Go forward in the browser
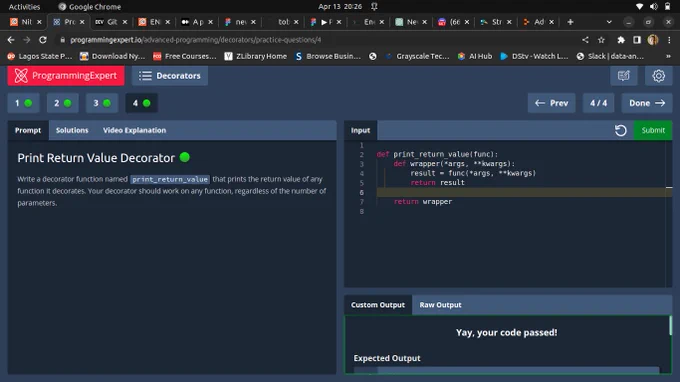This screenshot has height=382, width=680. click(26, 40)
